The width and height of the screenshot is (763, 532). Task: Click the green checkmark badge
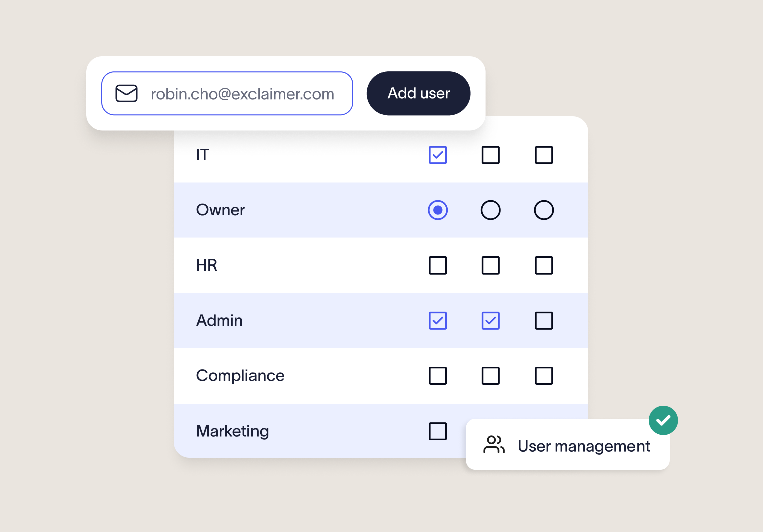click(x=663, y=420)
